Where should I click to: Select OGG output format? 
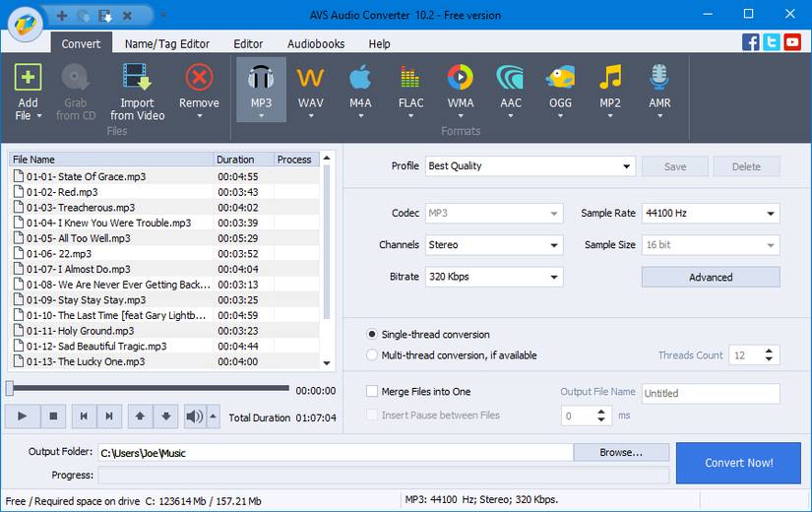(560, 90)
